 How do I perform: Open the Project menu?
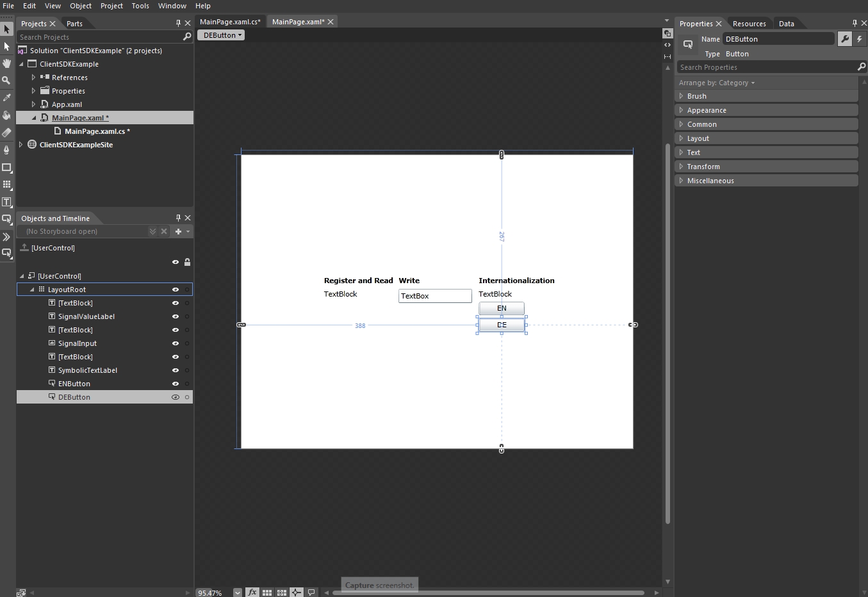point(111,6)
